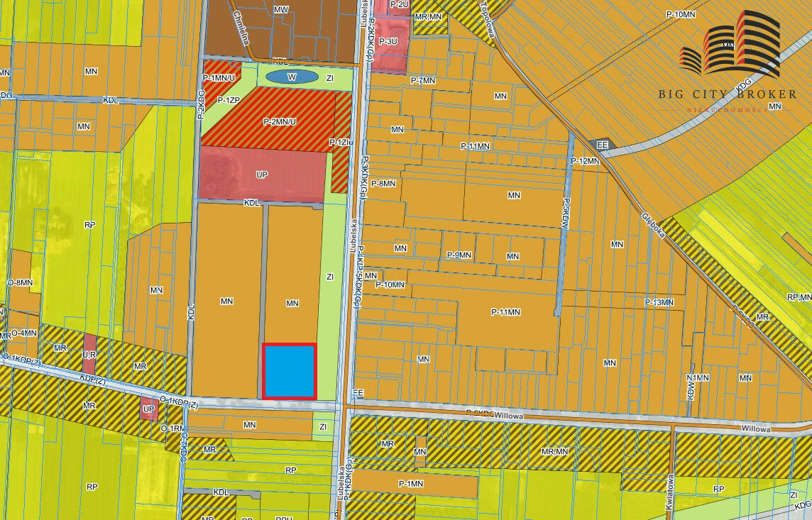Select the P-11MN label near P-13MN
This screenshot has height=520, width=812.
[x=506, y=311]
